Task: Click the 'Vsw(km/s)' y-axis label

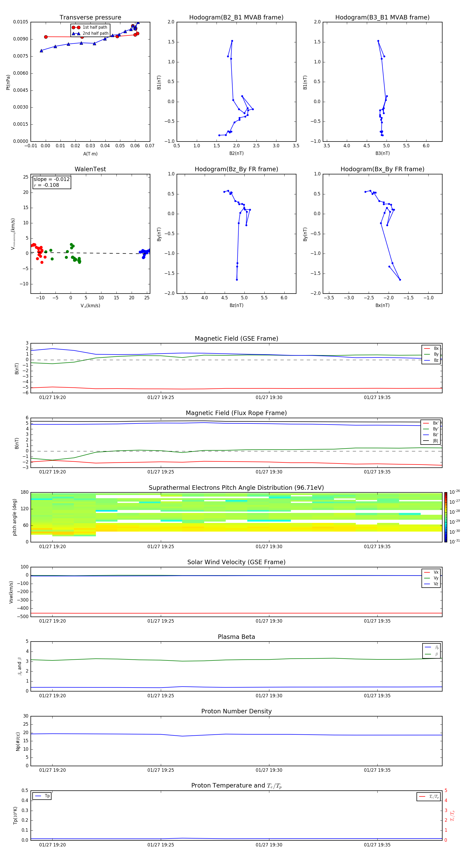Action: (11, 592)
